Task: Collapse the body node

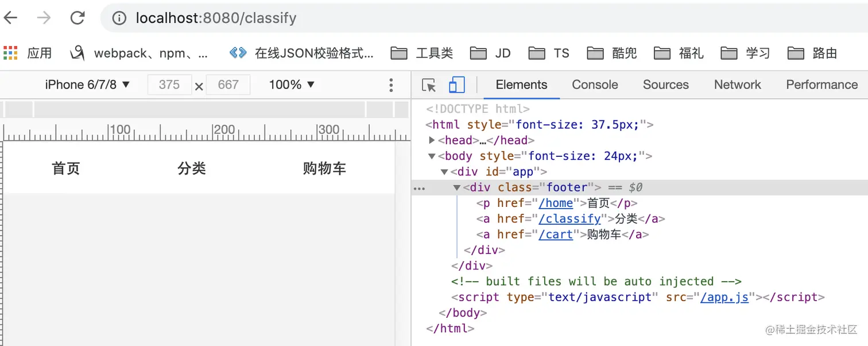Action: click(x=432, y=156)
